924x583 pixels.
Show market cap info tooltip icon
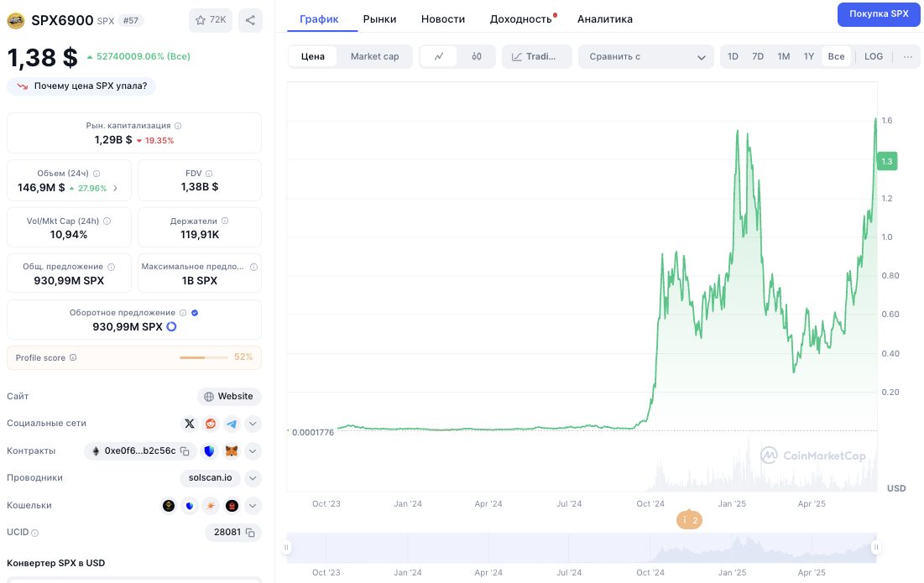pyautogui.click(x=178, y=126)
